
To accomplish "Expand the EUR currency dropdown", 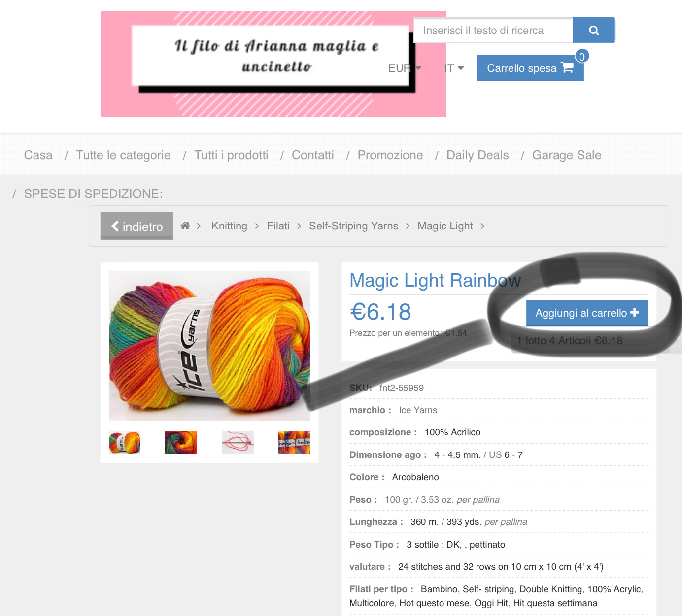I will tap(405, 68).
